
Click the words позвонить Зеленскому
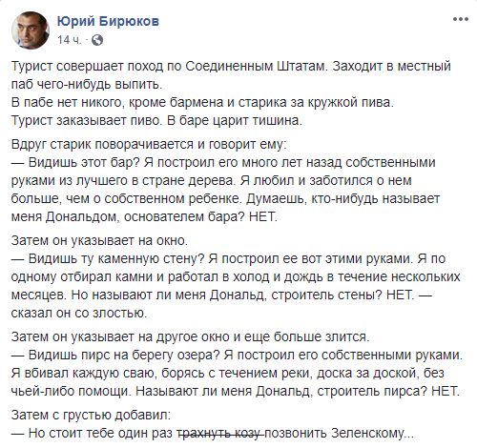pyautogui.click(x=339, y=433)
